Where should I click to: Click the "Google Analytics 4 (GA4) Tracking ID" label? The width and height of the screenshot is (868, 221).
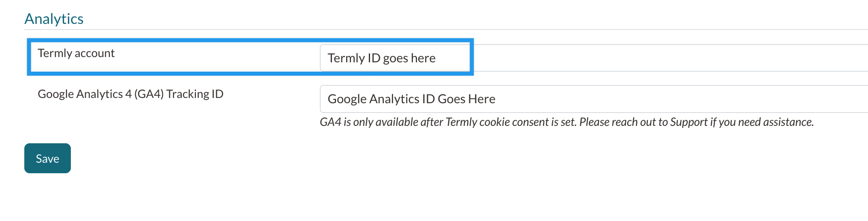tap(130, 94)
